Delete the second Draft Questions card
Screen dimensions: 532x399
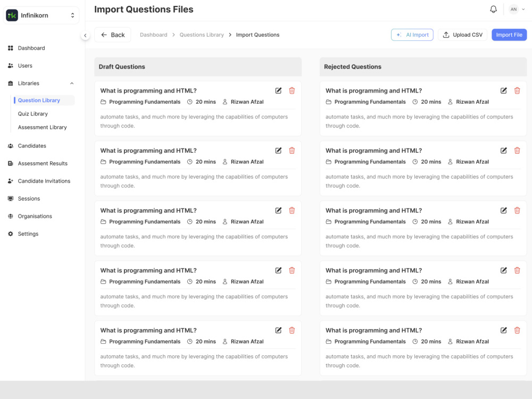pyautogui.click(x=292, y=151)
